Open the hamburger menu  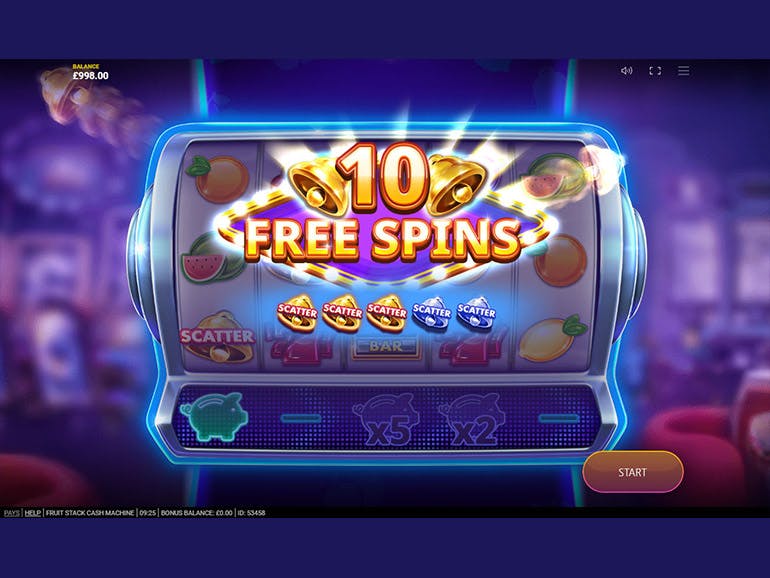point(684,71)
